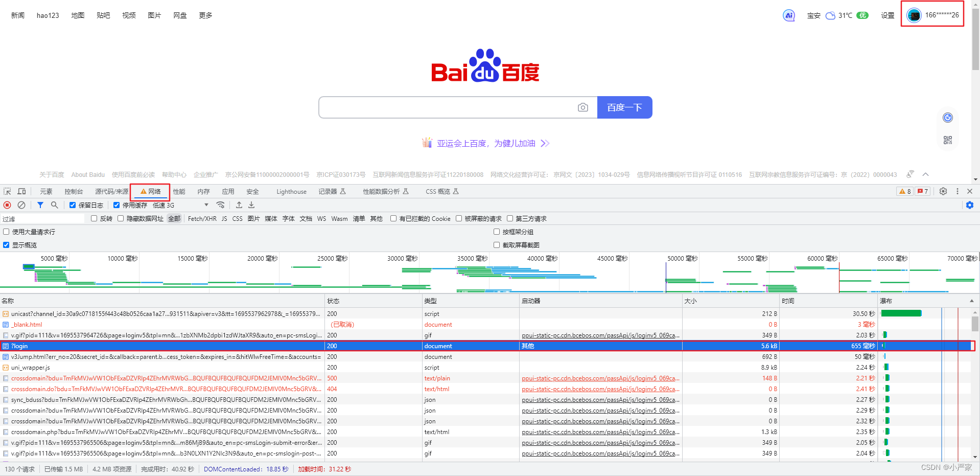Image resolution: width=980 pixels, height=476 pixels.
Task: Open throttling dropdown 低速 3G
Action: coord(181,205)
